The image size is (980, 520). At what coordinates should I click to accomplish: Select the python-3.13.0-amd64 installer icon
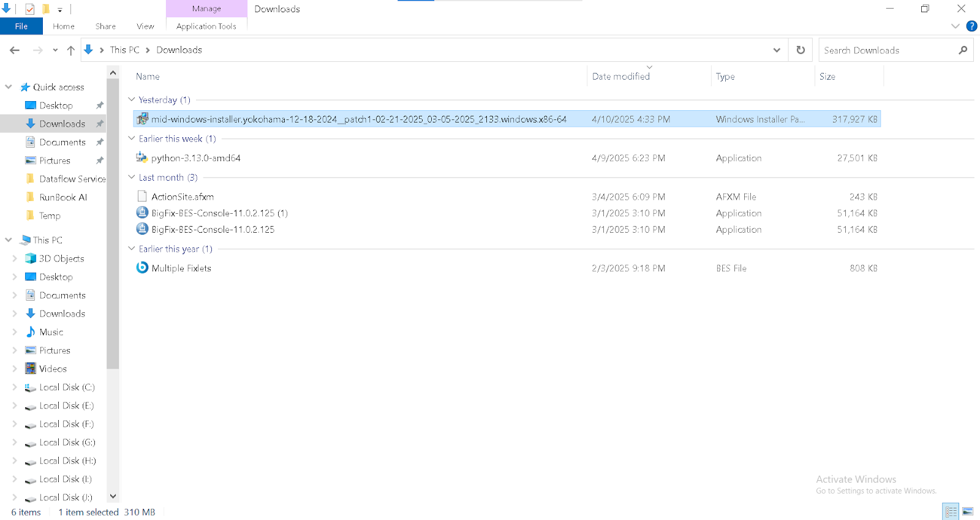coord(142,157)
